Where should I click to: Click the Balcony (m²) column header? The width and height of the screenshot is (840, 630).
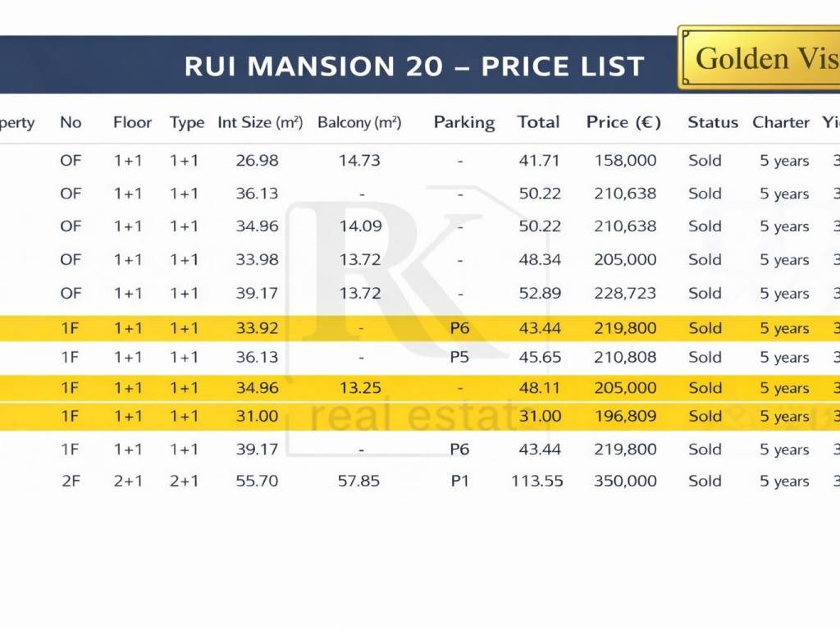click(x=359, y=122)
